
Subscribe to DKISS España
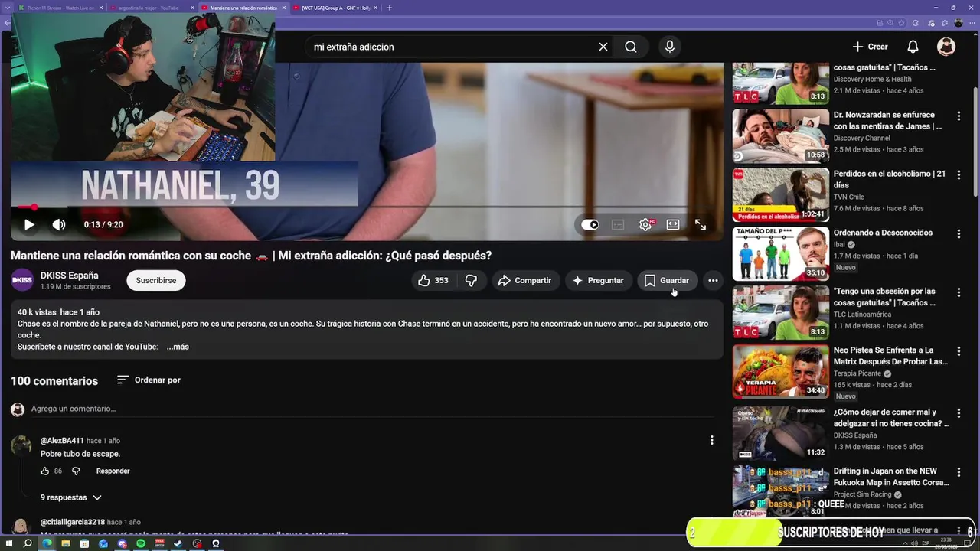pyautogui.click(x=156, y=280)
